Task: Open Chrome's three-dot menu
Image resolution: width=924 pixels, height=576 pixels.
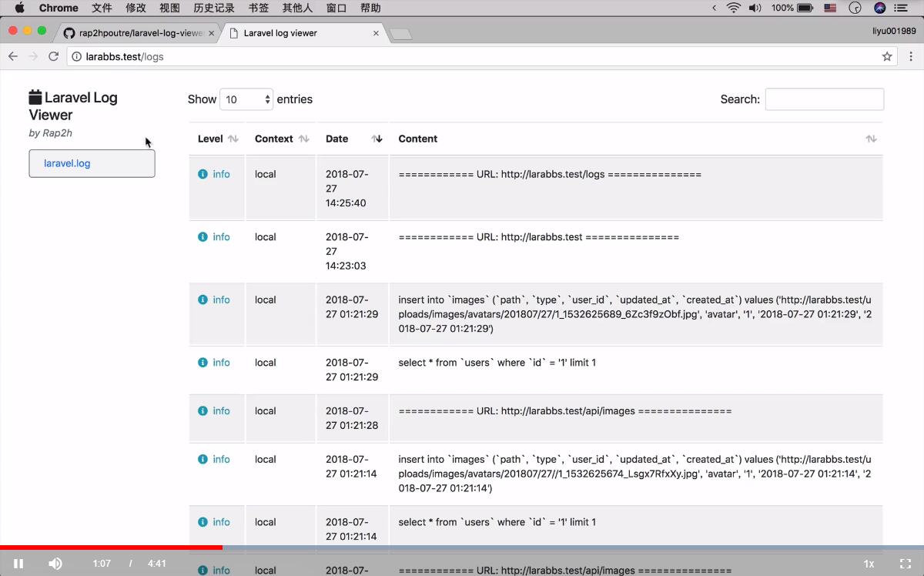Action: tap(912, 56)
